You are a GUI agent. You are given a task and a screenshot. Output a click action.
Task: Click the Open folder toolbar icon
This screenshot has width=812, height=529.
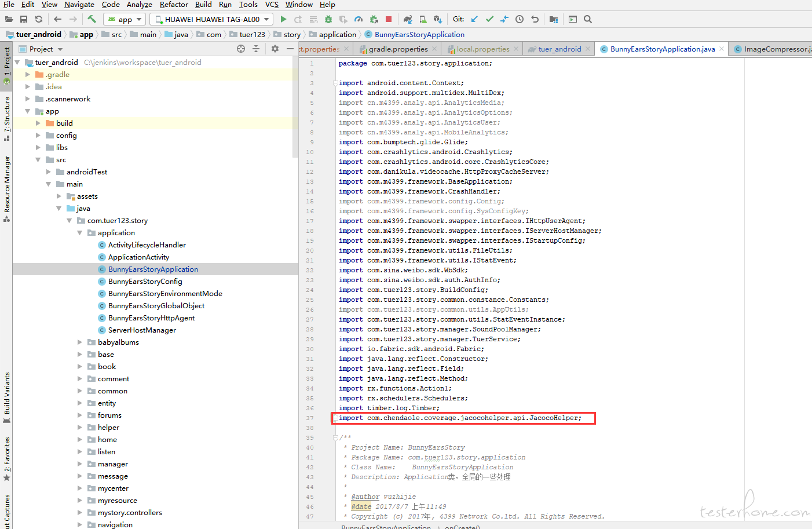click(9, 19)
